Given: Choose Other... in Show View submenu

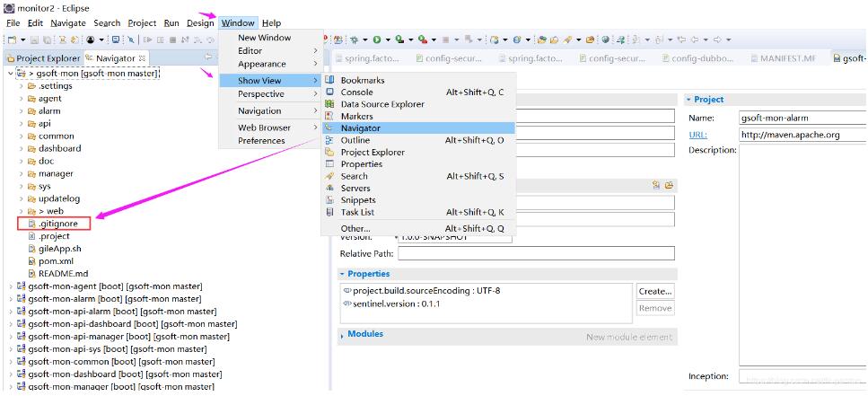Looking at the screenshot, I should pos(419,229).
